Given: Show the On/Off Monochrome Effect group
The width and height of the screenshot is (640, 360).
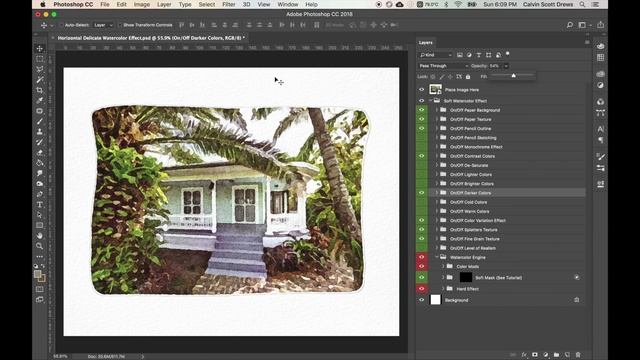Looking at the screenshot, I should tap(422, 147).
